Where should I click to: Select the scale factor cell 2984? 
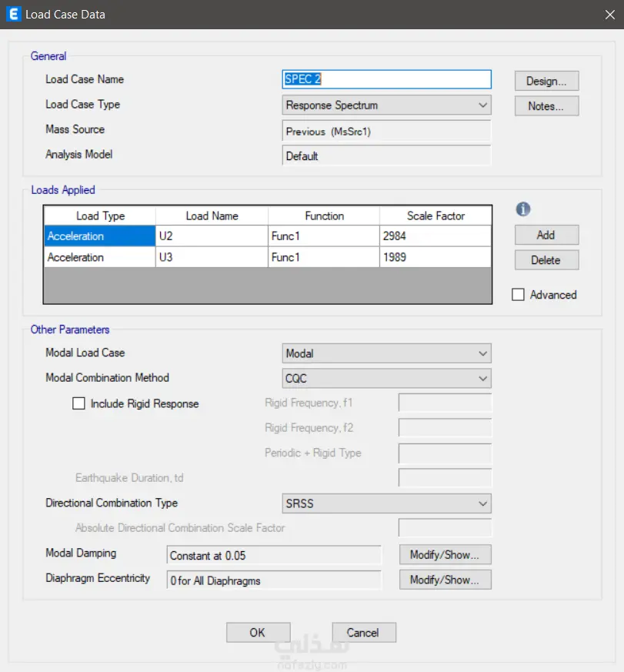(x=435, y=236)
